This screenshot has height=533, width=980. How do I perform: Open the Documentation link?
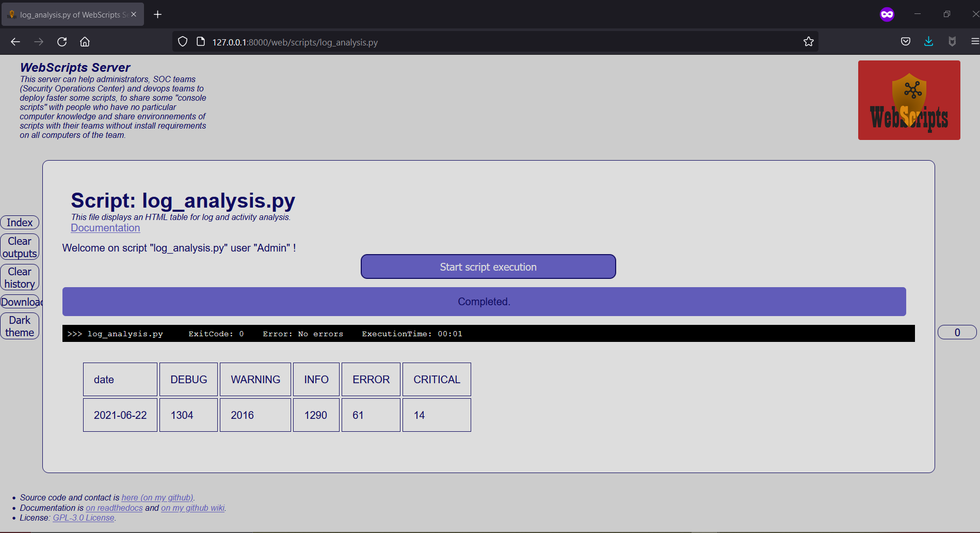[x=105, y=228]
